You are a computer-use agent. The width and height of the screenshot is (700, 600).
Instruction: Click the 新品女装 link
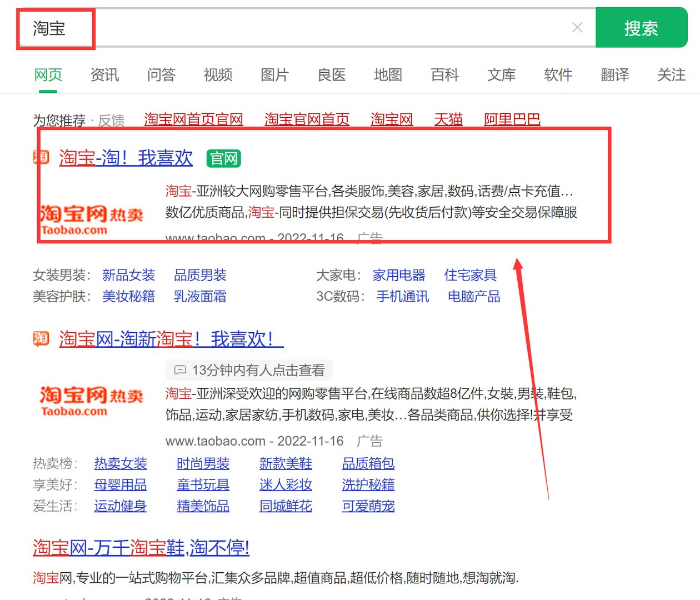pyautogui.click(x=128, y=274)
